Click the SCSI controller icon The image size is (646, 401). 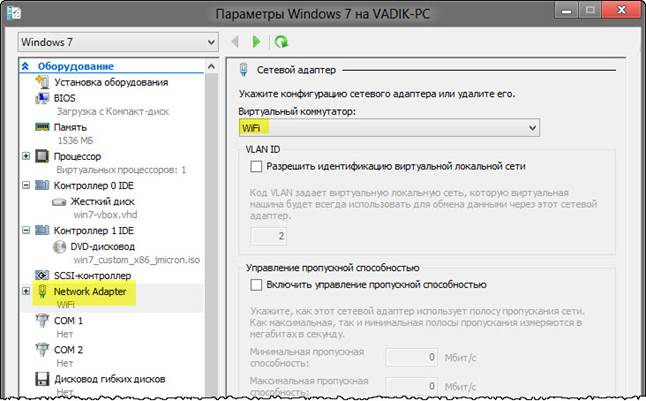click(42, 275)
